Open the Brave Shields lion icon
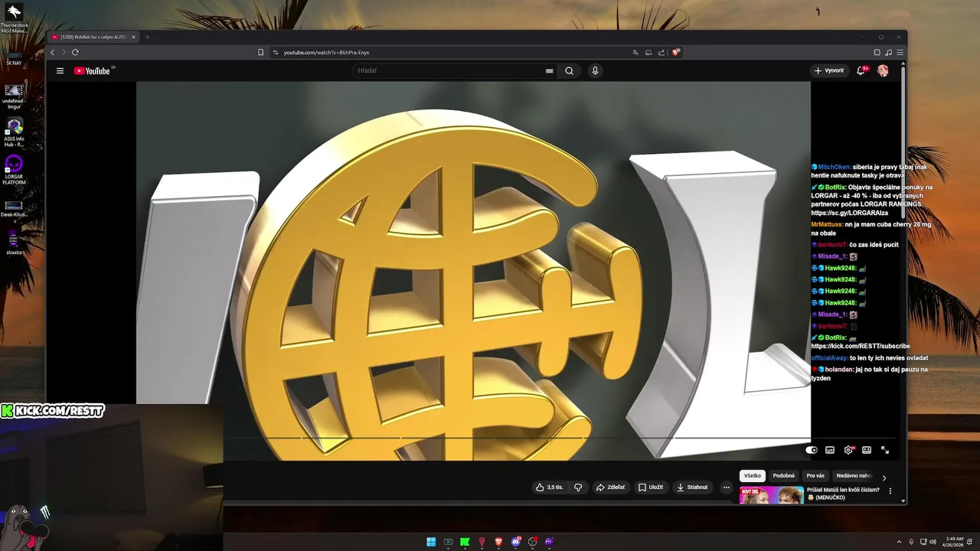The image size is (980, 551). coord(675,52)
